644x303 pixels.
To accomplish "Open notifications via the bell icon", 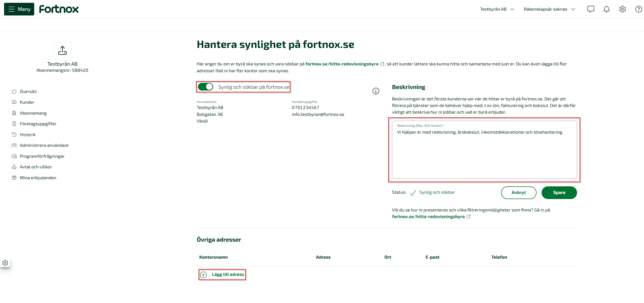I will [606, 9].
